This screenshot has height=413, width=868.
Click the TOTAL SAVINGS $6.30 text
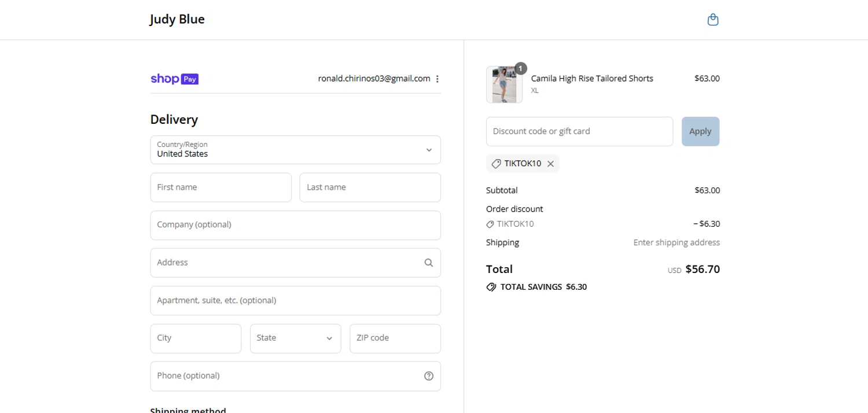click(543, 287)
